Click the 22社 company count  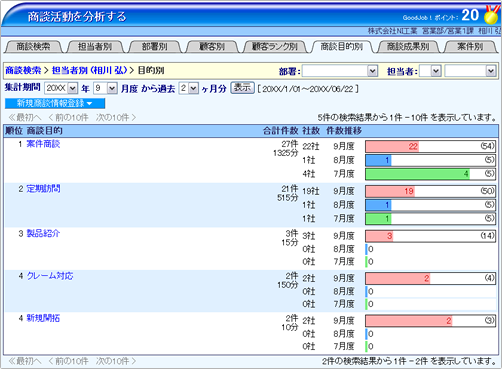pos(311,146)
